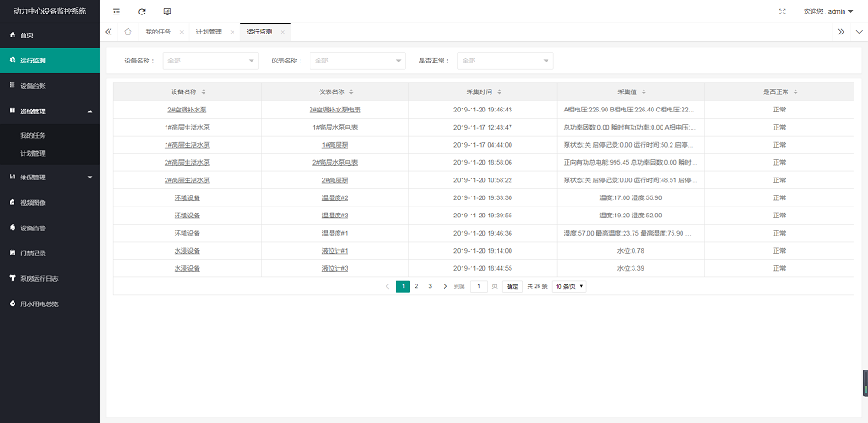Open the 是否正常 dropdown filter

(x=504, y=61)
